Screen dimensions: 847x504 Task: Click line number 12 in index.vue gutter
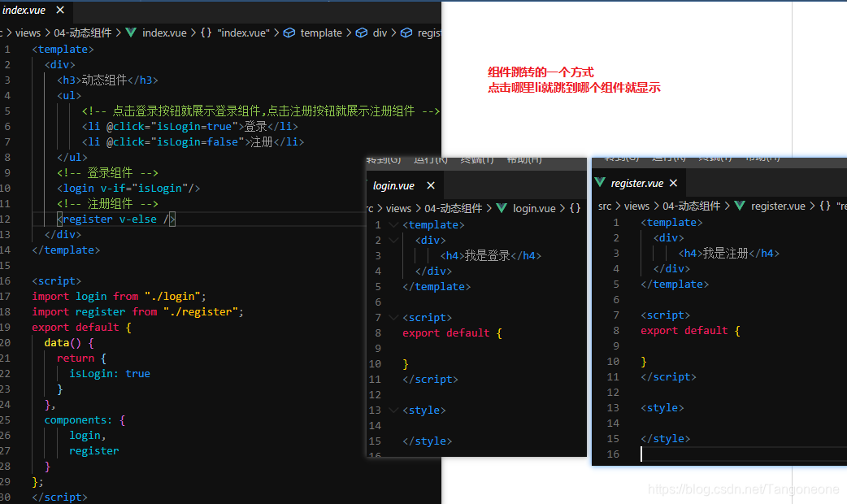(x=6, y=219)
